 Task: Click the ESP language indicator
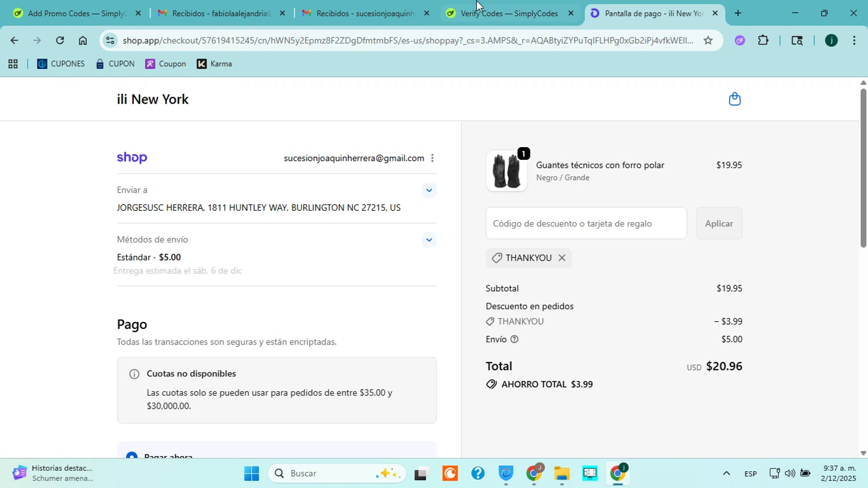[x=751, y=474]
